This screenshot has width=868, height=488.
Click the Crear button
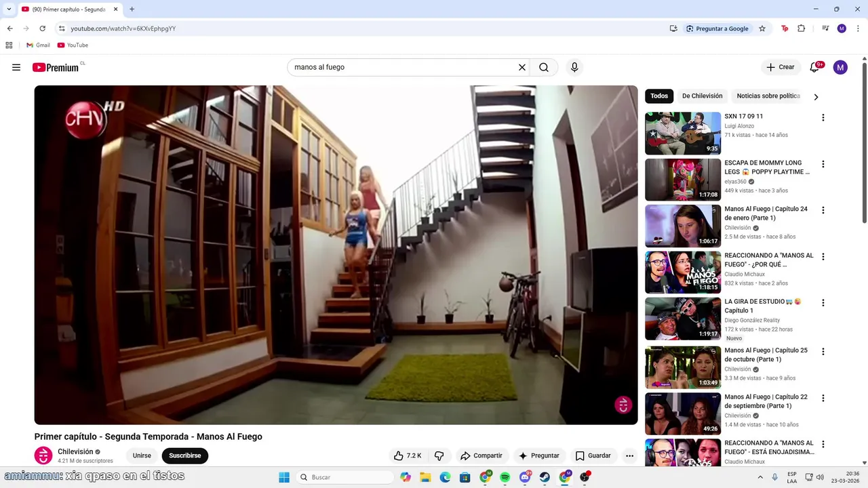pyautogui.click(x=780, y=67)
